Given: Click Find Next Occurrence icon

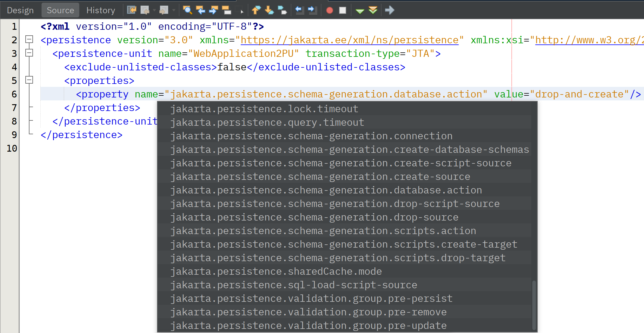Looking at the screenshot, I should (x=213, y=10).
